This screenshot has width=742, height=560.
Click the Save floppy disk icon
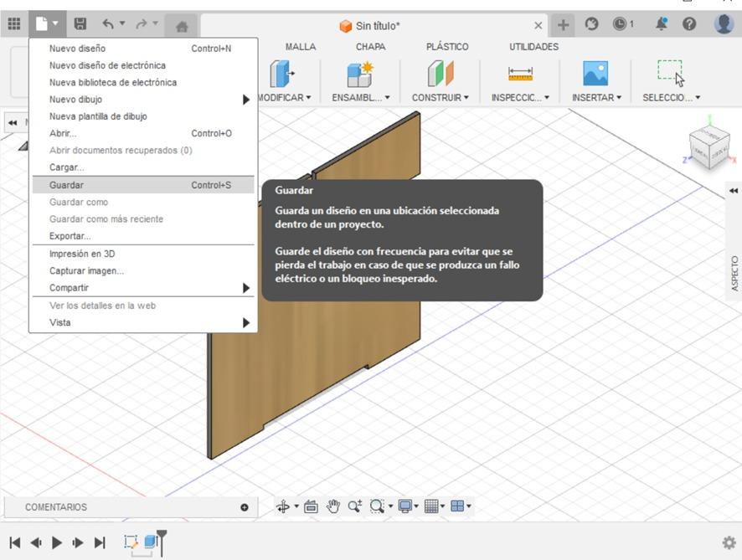click(x=80, y=23)
